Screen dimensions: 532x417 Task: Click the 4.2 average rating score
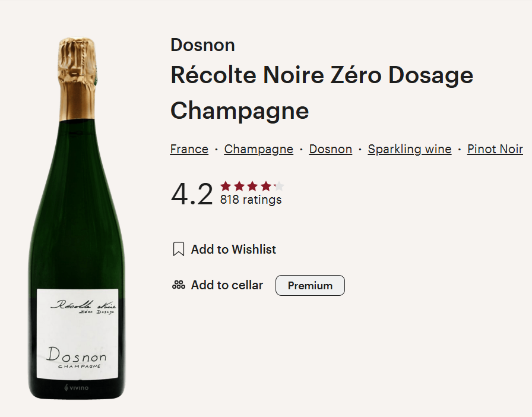[x=192, y=194]
